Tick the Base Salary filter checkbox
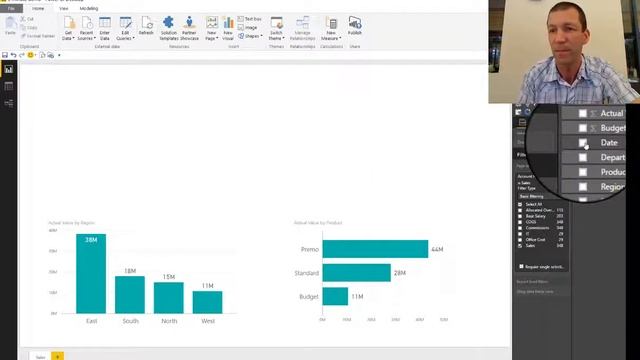 [x=520, y=216]
